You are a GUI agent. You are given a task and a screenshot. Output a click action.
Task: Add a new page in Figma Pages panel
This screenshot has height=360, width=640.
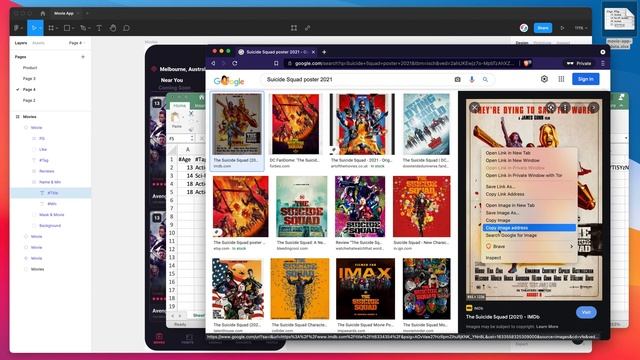click(x=83, y=57)
